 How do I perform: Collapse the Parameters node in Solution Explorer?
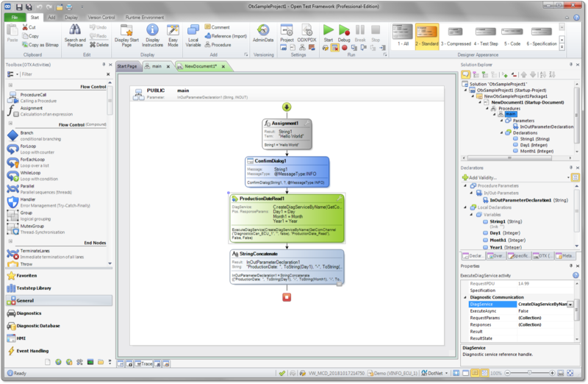coord(501,121)
